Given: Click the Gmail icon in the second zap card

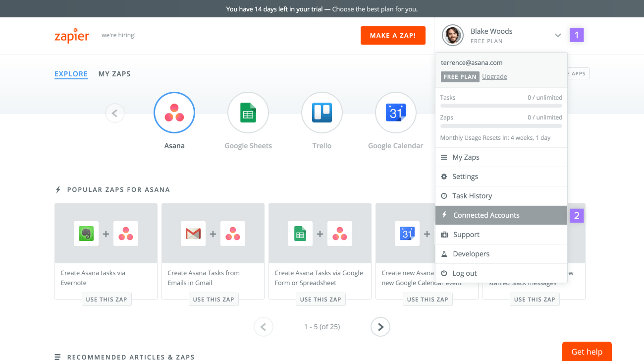Looking at the screenshot, I should (193, 233).
